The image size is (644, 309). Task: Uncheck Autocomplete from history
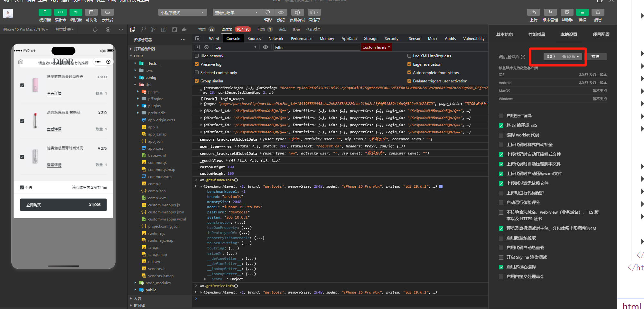(409, 72)
